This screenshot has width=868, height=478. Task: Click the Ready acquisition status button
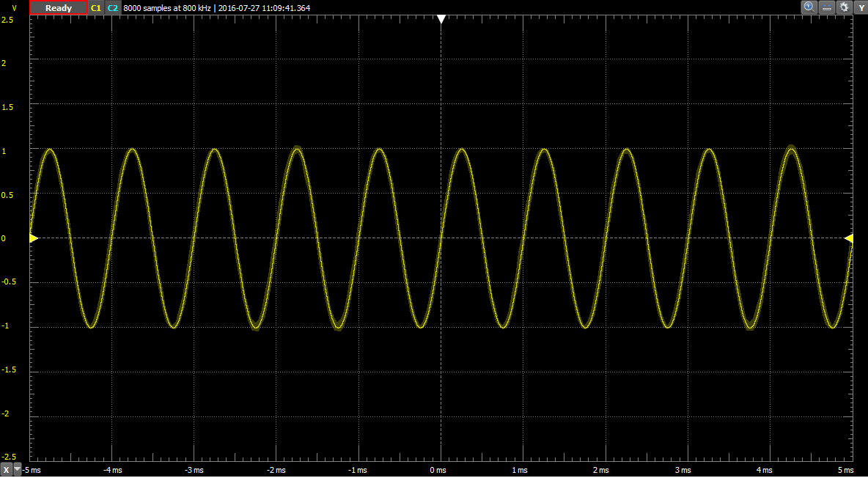[x=58, y=7]
